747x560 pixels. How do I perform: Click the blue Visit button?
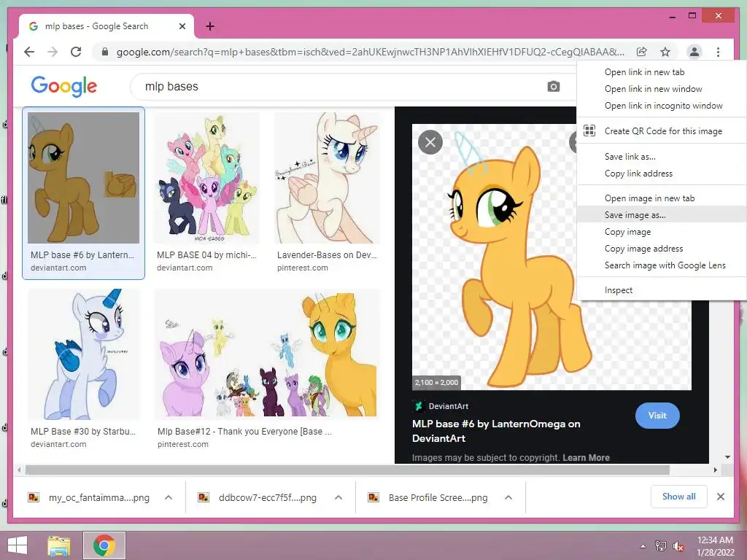point(657,415)
